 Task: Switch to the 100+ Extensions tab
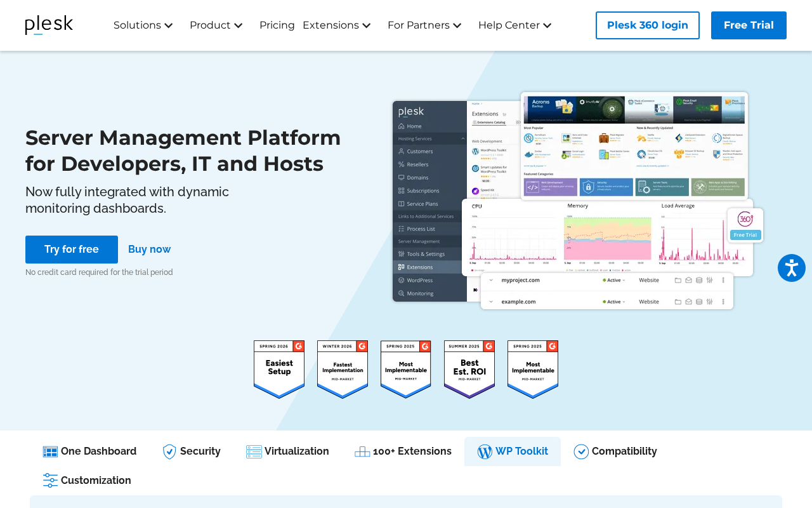tap(403, 451)
